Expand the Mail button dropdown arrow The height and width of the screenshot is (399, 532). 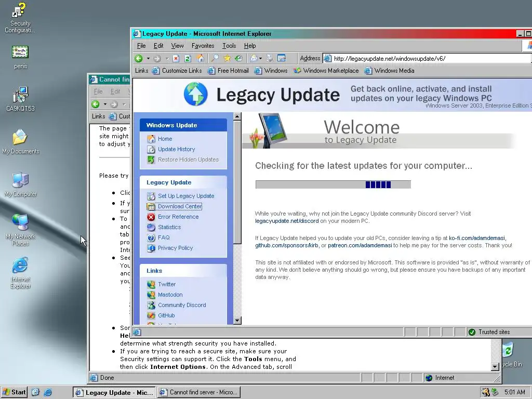point(260,58)
